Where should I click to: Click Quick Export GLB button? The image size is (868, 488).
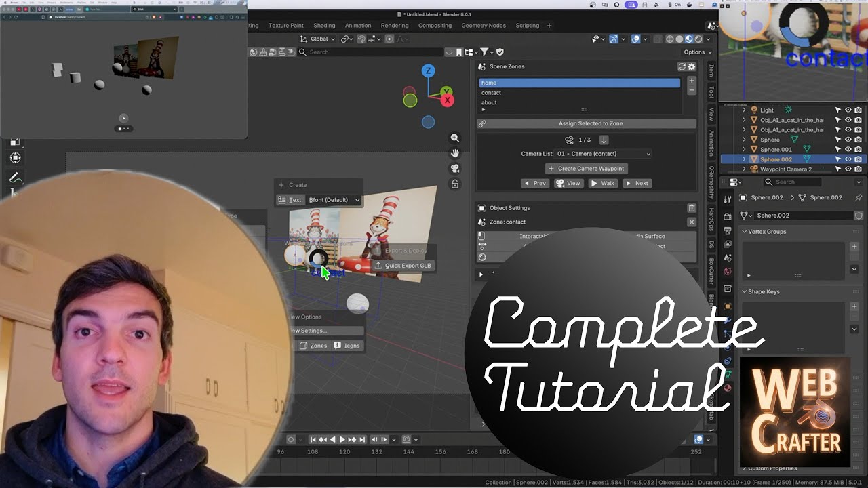pos(403,266)
